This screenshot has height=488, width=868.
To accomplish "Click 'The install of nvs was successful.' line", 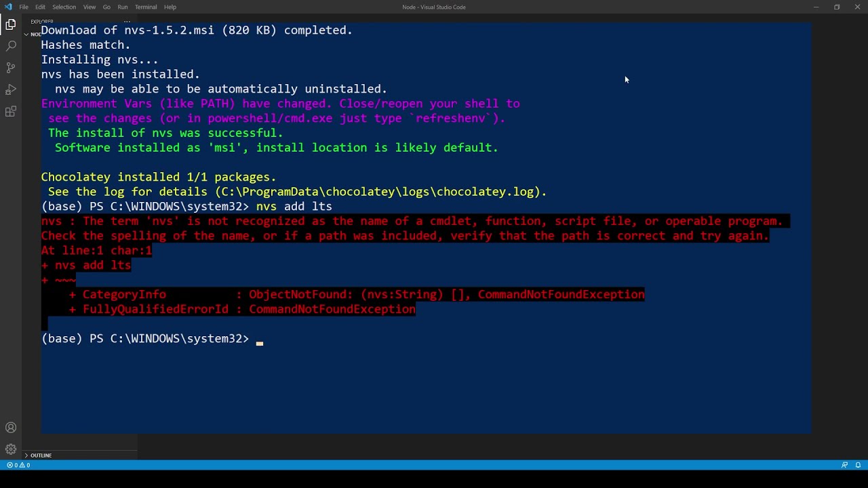I will point(165,133).
